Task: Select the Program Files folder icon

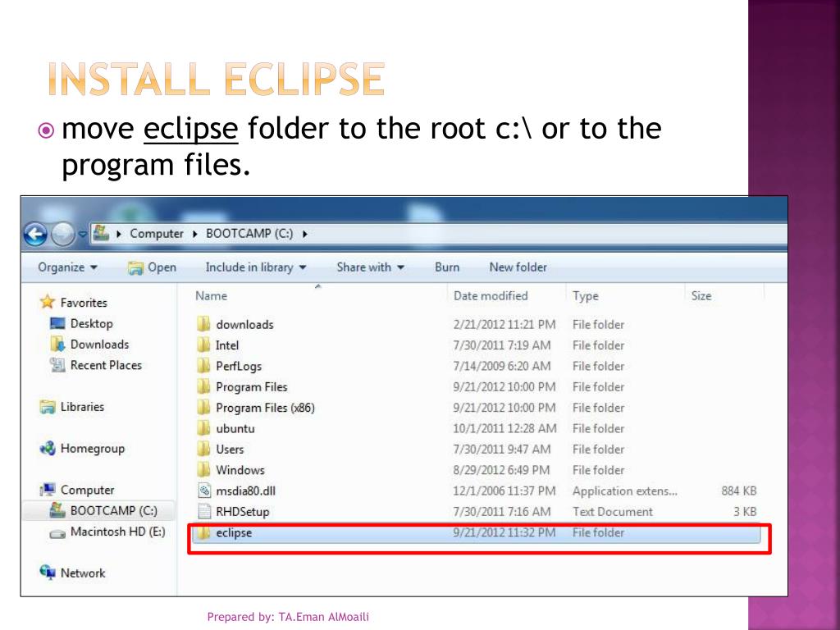Action: [203, 387]
